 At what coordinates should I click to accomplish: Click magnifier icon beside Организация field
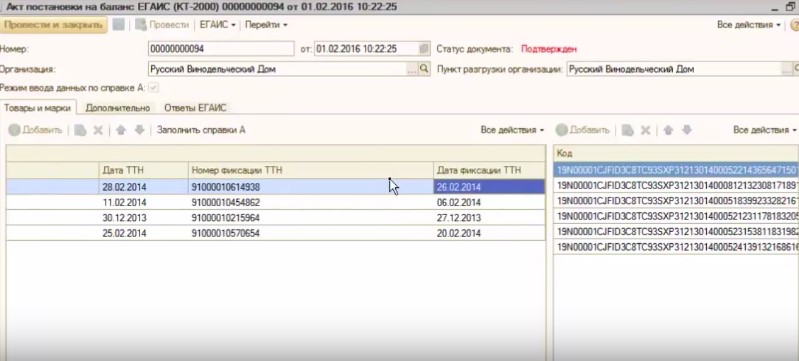click(424, 69)
